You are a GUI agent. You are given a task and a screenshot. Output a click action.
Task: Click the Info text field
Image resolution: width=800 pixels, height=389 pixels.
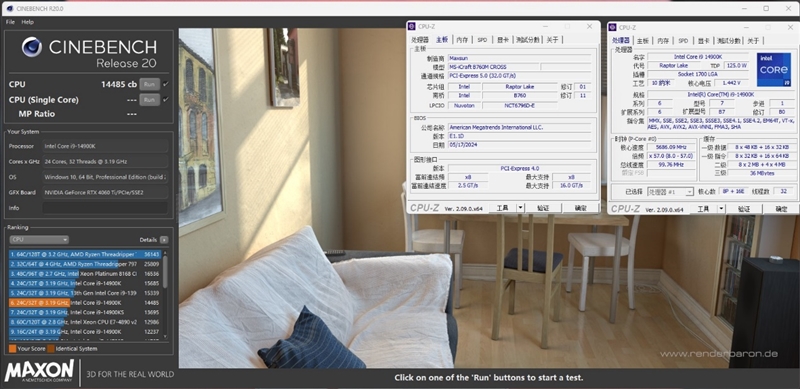(x=105, y=208)
